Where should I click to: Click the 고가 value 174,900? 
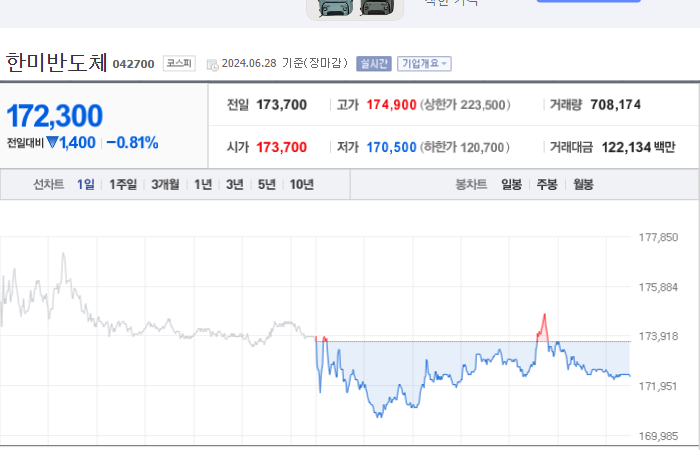pos(392,105)
